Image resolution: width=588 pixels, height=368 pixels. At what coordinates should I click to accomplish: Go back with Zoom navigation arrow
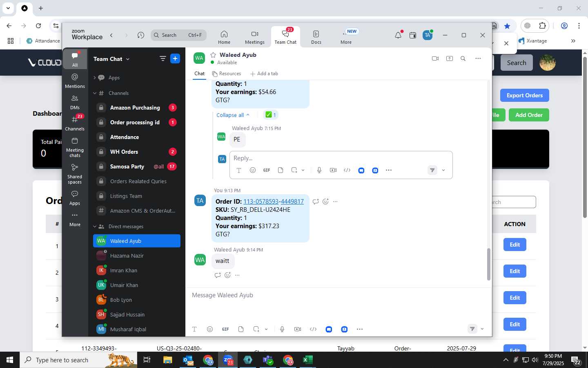(111, 35)
